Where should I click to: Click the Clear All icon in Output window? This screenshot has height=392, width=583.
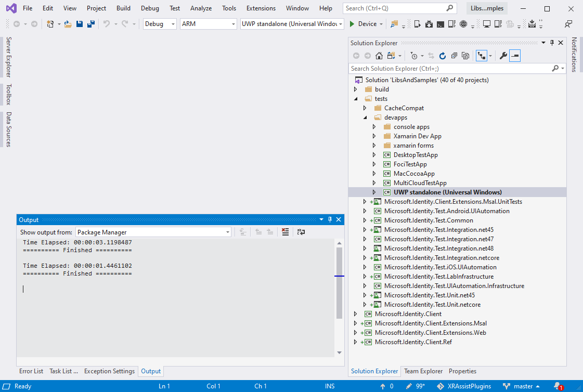(x=285, y=232)
